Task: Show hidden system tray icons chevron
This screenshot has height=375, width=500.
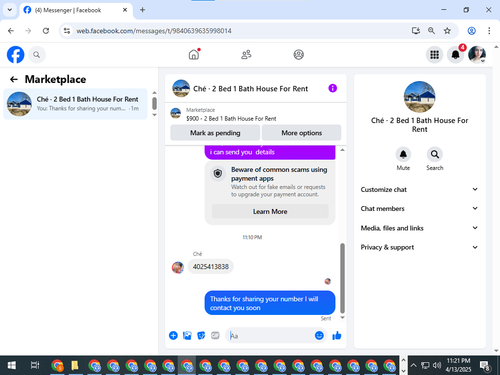Action: click(413, 365)
